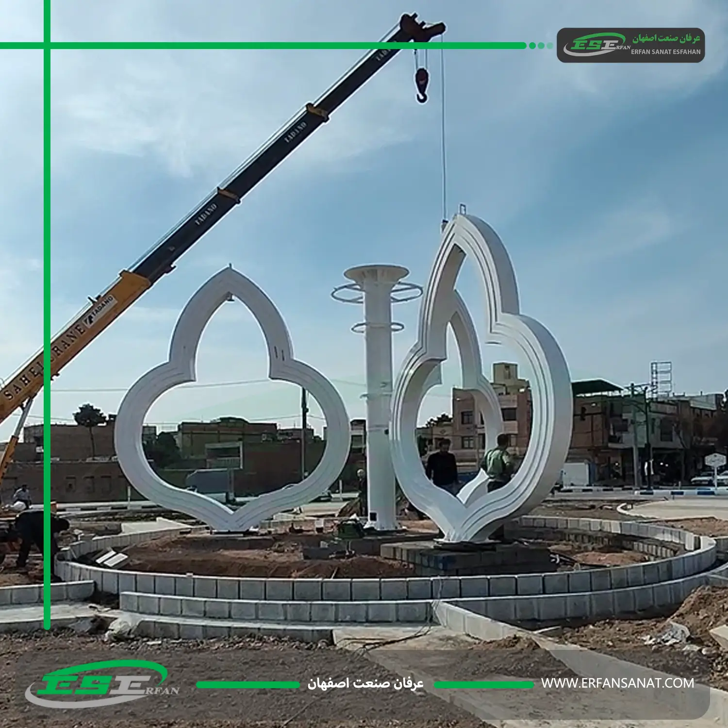This screenshot has width=728, height=728.
Task: Click the central white column top flange
Action: point(376,273)
